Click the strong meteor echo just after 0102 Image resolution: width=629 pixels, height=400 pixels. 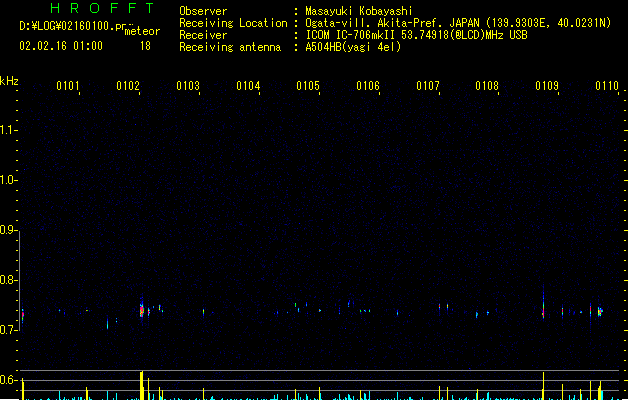coord(142,309)
